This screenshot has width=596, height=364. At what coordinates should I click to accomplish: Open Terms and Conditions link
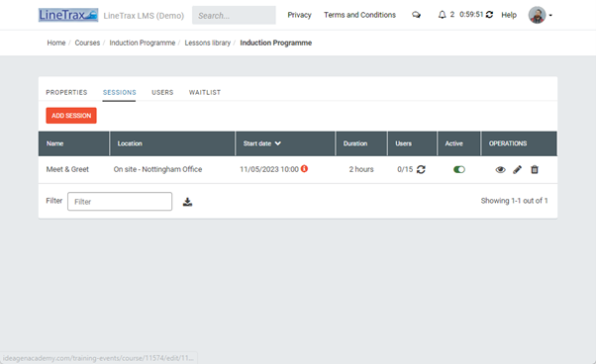(359, 15)
